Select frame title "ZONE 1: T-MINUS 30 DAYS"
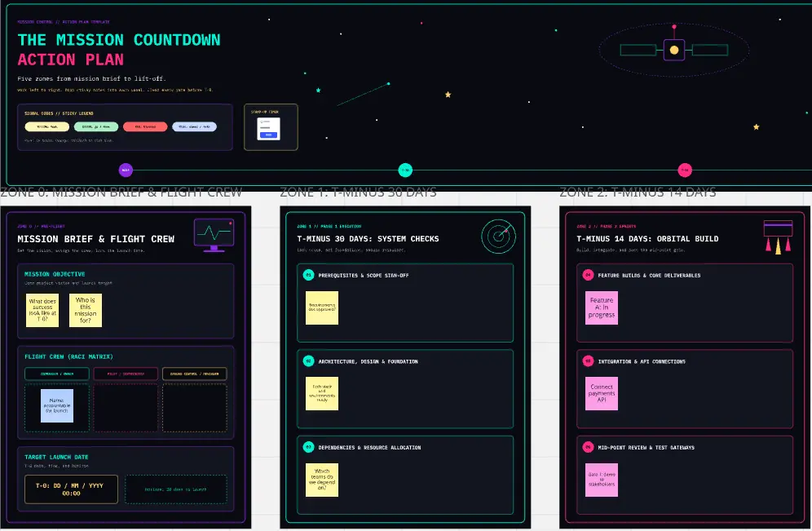The height and width of the screenshot is (531, 812). pyautogui.click(x=359, y=192)
